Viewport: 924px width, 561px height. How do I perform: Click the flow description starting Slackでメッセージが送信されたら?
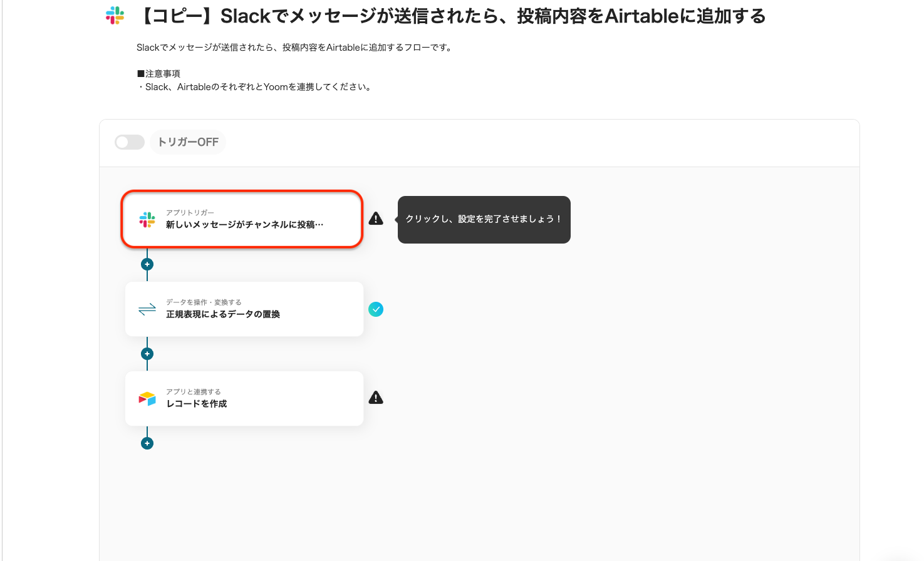coord(294,48)
